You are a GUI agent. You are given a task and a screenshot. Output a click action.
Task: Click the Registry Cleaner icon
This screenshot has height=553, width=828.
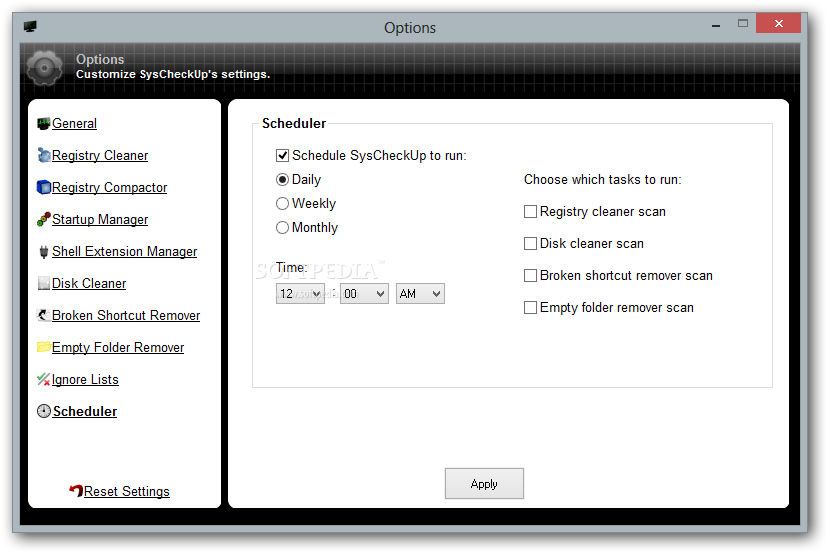(x=43, y=155)
